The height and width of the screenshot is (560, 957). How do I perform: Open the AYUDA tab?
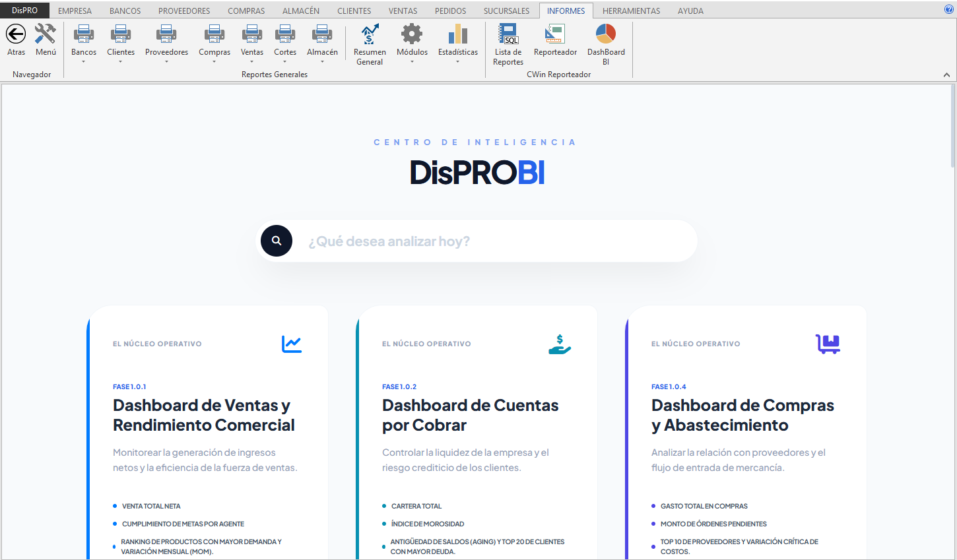tap(690, 11)
